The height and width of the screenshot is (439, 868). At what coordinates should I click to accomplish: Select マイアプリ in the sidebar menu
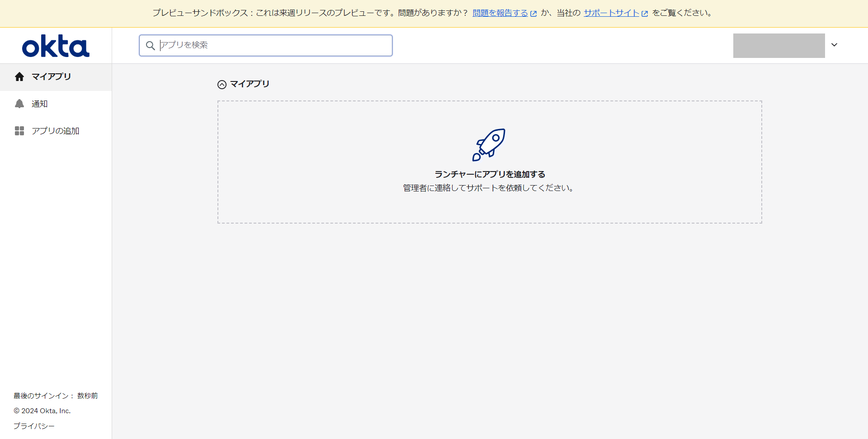coord(51,77)
